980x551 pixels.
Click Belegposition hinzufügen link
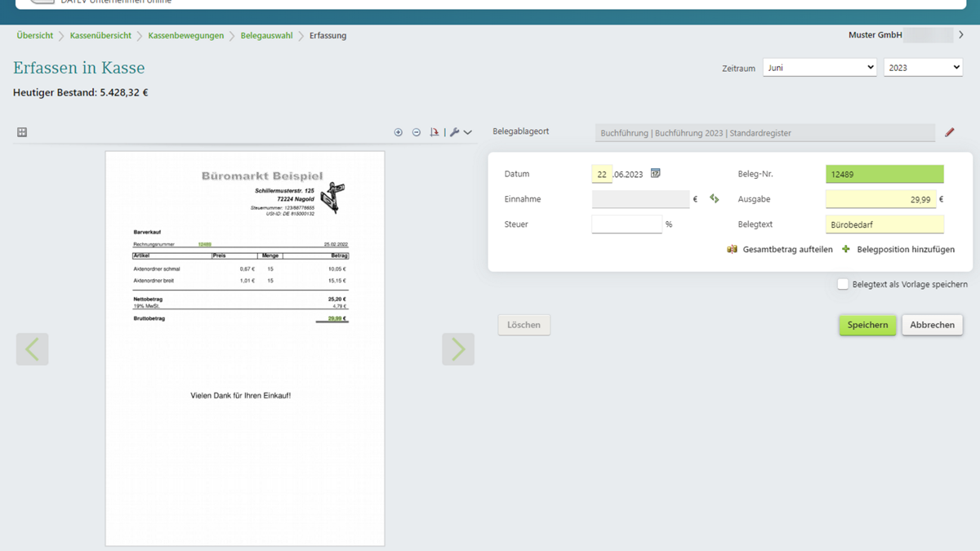click(x=906, y=249)
